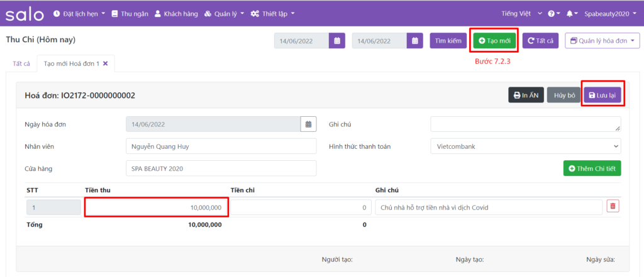This screenshot has height=277, width=644.
Task: Open Quản lý hóa đơn dropdown
Action: click(602, 41)
